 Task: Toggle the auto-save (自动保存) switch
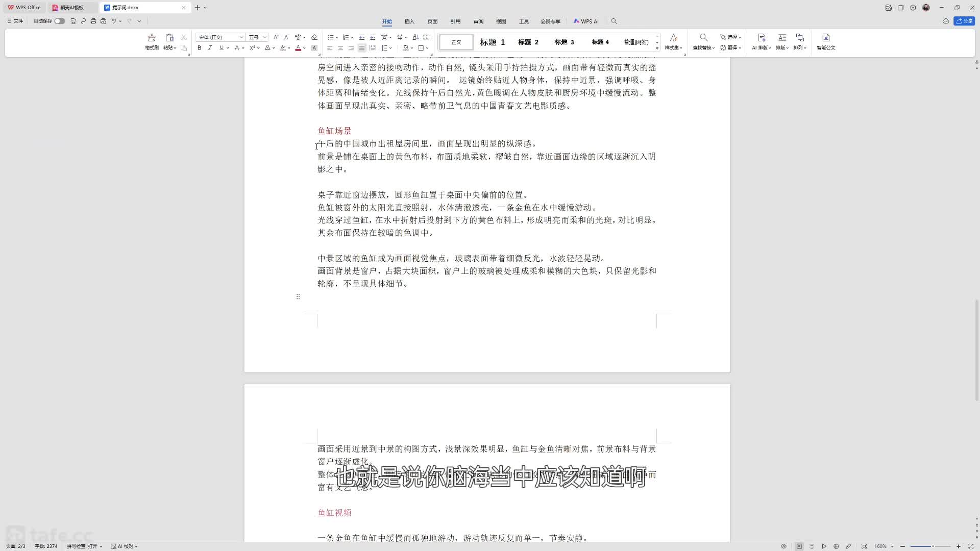pyautogui.click(x=60, y=21)
